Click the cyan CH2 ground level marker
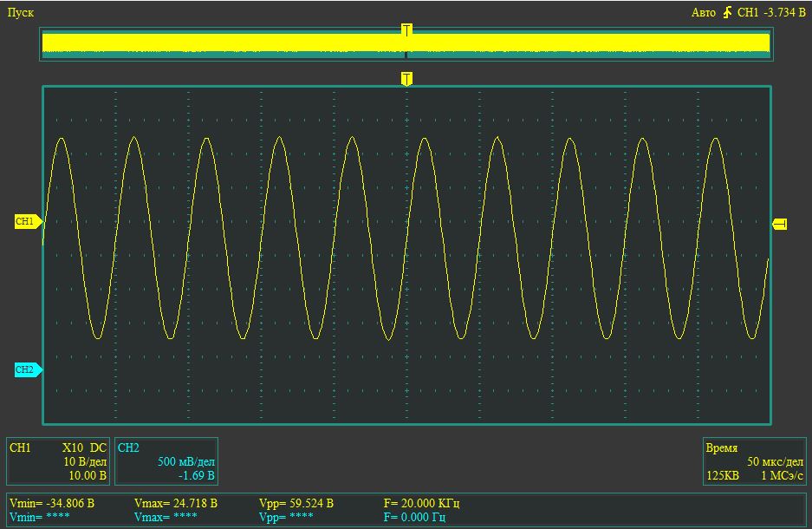812x529 pixels. (28, 369)
